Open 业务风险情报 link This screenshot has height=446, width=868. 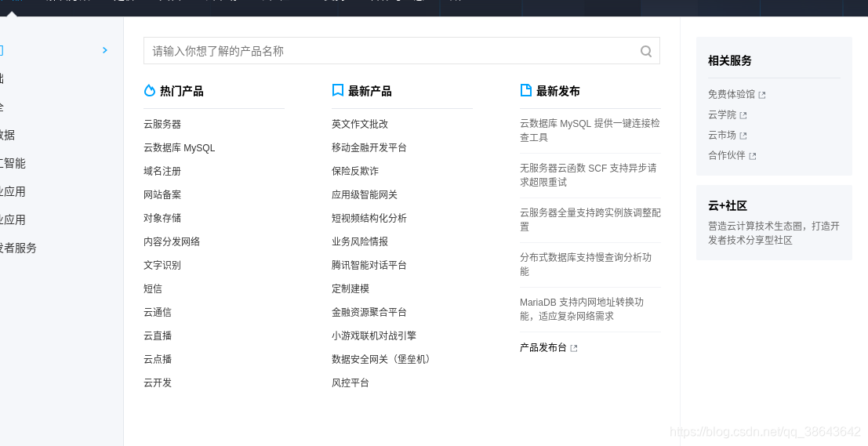coord(360,242)
